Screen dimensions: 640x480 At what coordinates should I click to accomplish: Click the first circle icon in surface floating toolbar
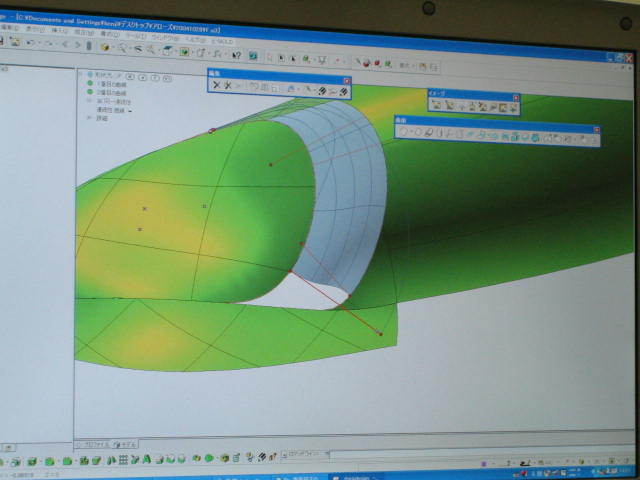[403, 131]
